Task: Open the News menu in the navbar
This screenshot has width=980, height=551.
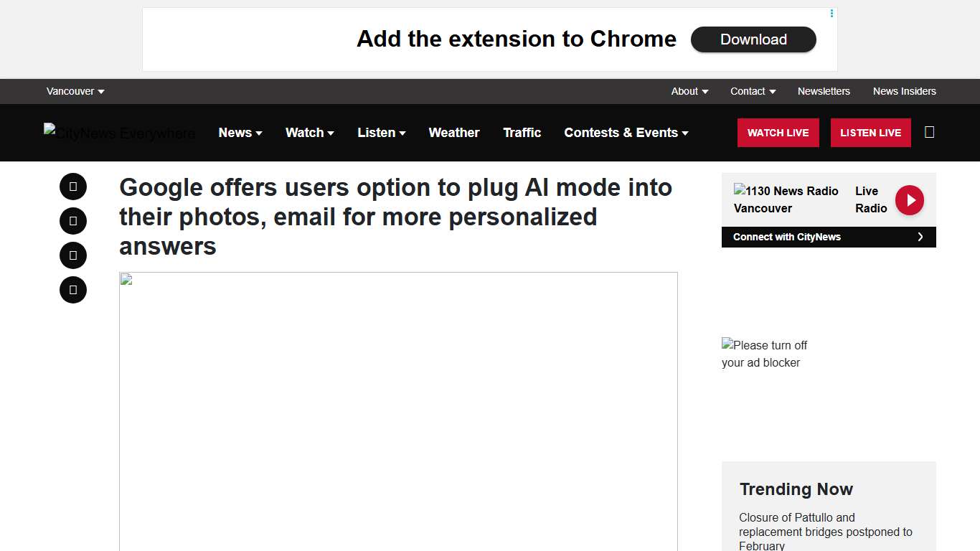Action: [240, 133]
